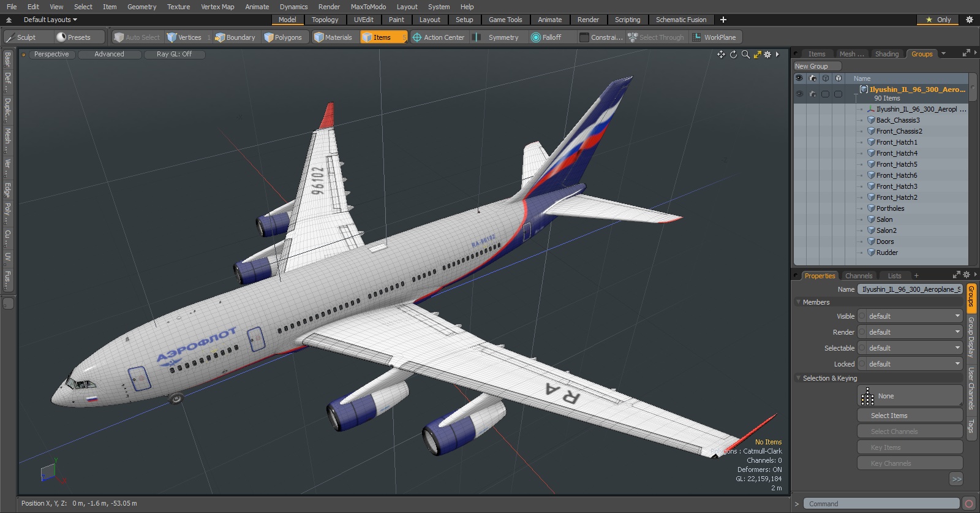
Task: Toggle first checkbox on Ilyushin group row
Action: [x=826, y=94]
